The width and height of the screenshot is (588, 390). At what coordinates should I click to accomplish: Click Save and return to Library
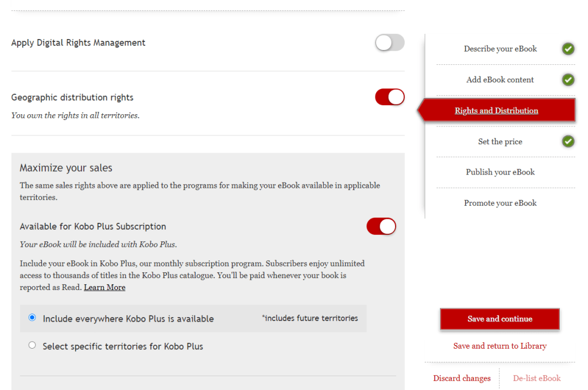pyautogui.click(x=500, y=346)
